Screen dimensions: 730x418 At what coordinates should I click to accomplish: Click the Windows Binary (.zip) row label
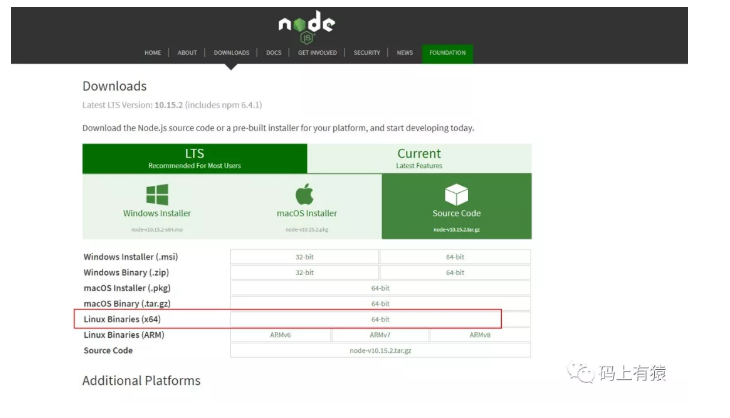pyautogui.click(x=126, y=272)
